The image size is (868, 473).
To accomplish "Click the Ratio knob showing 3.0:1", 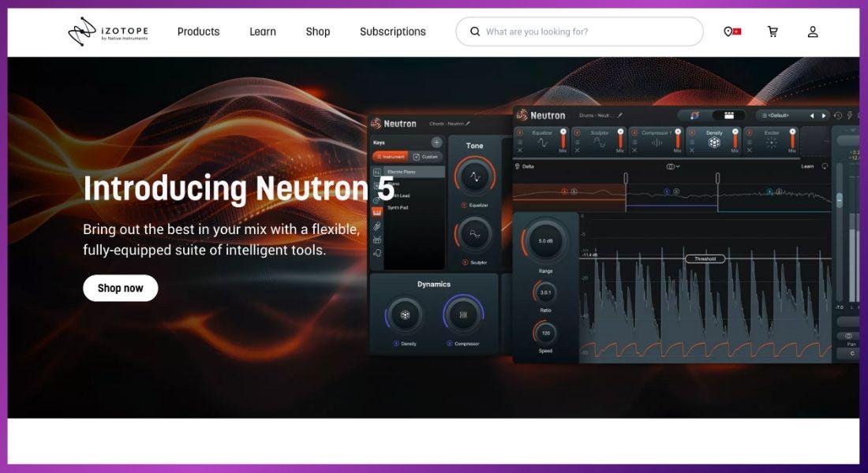I will (545, 292).
